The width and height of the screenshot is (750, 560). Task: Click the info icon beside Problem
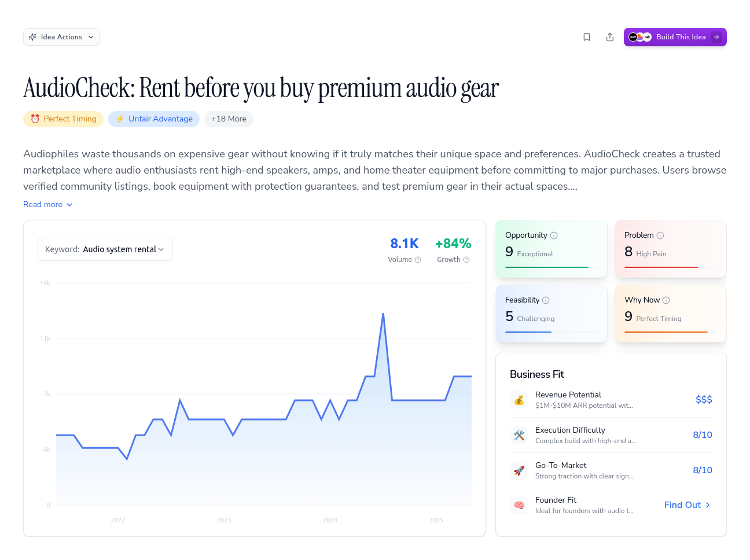pyautogui.click(x=660, y=235)
